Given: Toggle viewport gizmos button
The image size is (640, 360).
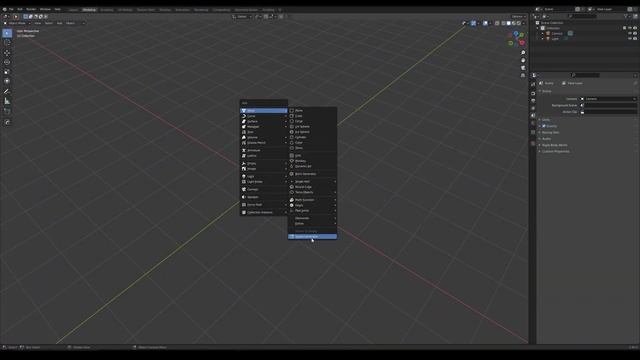Looking at the screenshot, I should 473,23.
